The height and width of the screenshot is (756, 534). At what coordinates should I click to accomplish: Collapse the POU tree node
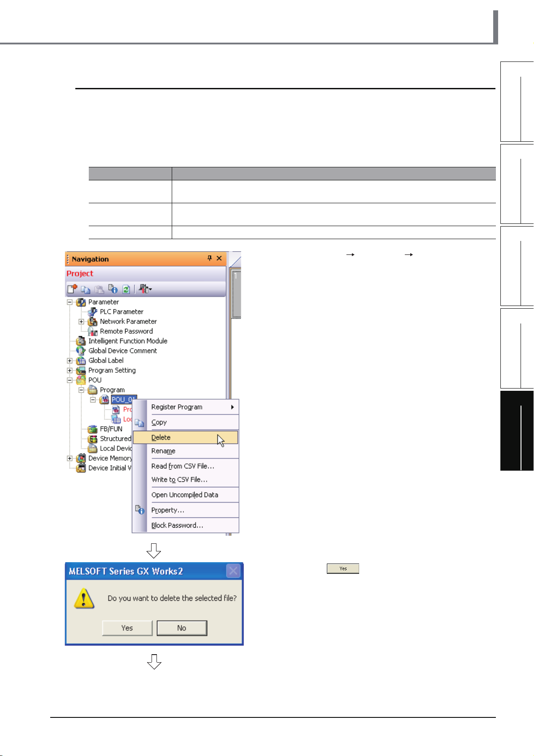click(x=70, y=380)
